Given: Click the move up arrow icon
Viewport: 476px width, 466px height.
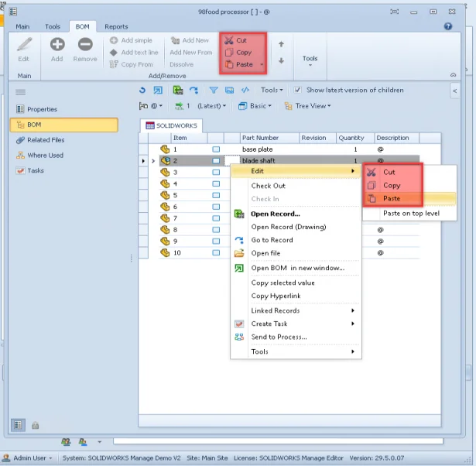Looking at the screenshot, I should [x=281, y=44].
